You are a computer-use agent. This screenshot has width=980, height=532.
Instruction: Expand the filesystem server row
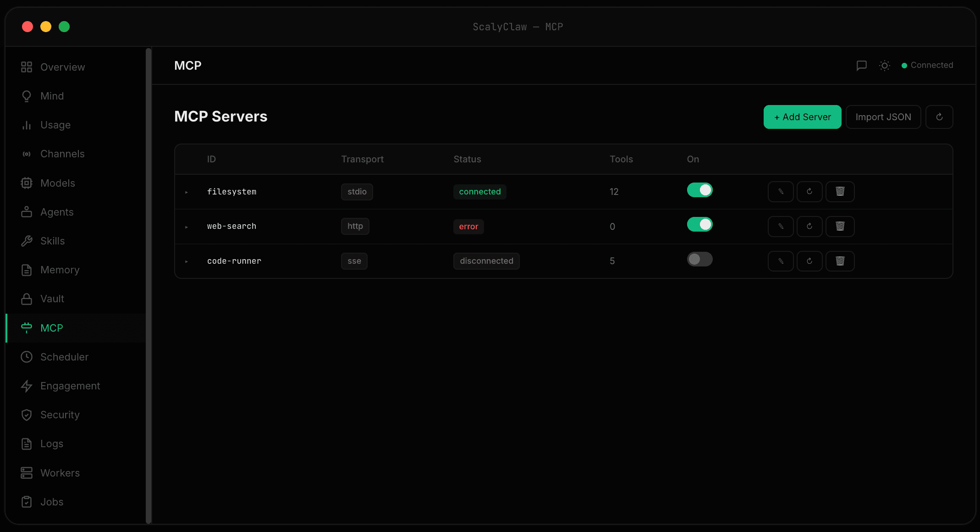coord(187,192)
